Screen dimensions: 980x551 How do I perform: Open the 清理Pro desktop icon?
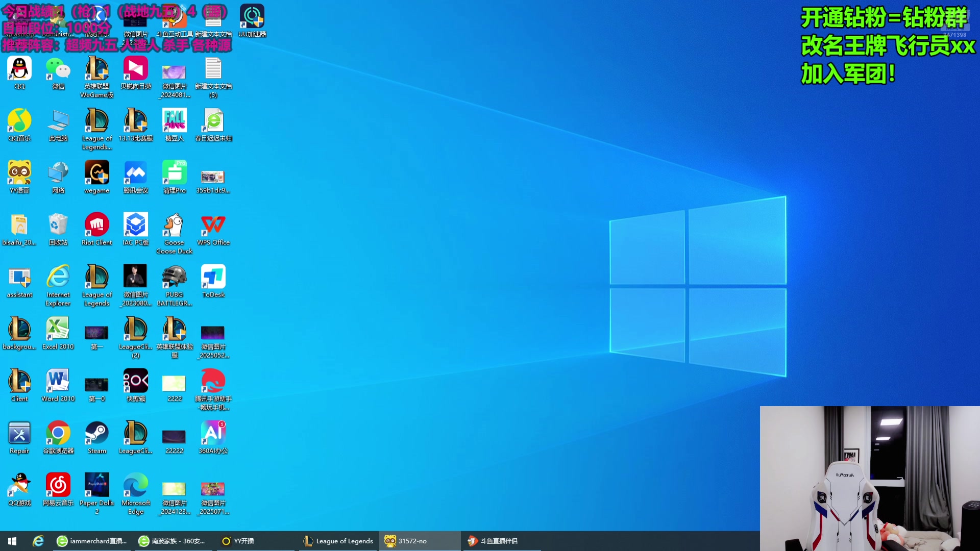175,177
